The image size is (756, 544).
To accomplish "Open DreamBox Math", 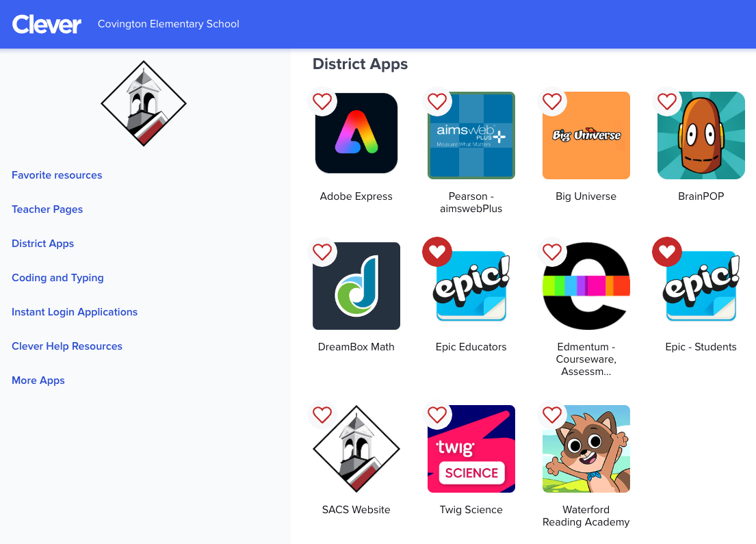I will (x=356, y=285).
